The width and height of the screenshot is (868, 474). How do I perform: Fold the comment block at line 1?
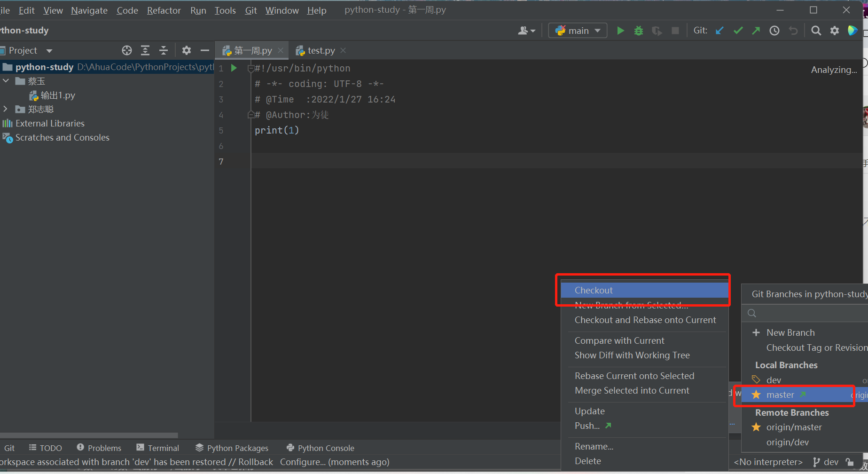pos(250,69)
